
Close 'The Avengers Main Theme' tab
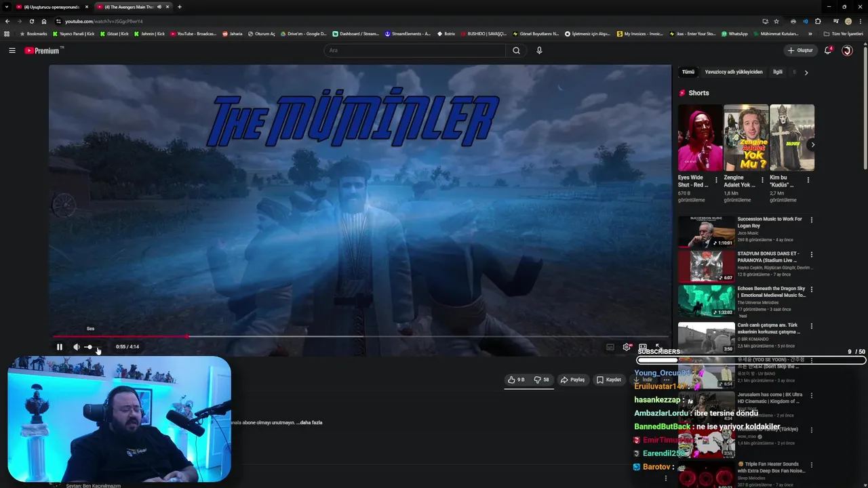tap(167, 7)
